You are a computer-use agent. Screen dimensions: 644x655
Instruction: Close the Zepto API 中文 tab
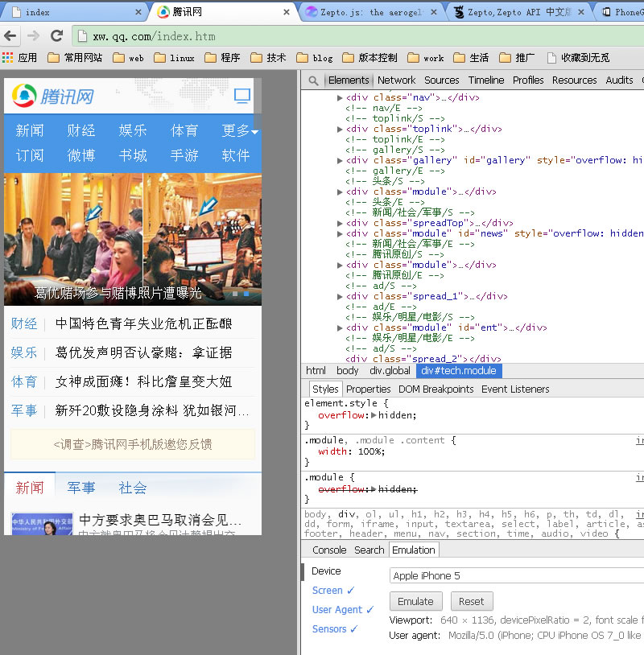point(581,13)
